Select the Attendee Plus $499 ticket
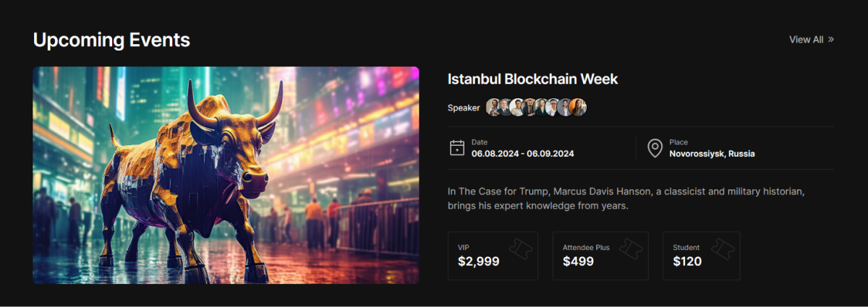The image size is (868, 307). (x=600, y=256)
